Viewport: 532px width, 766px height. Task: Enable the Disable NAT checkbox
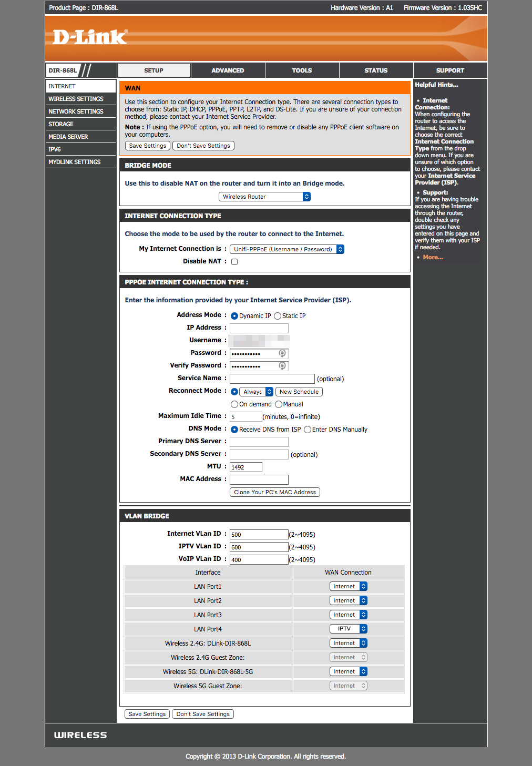pyautogui.click(x=234, y=262)
